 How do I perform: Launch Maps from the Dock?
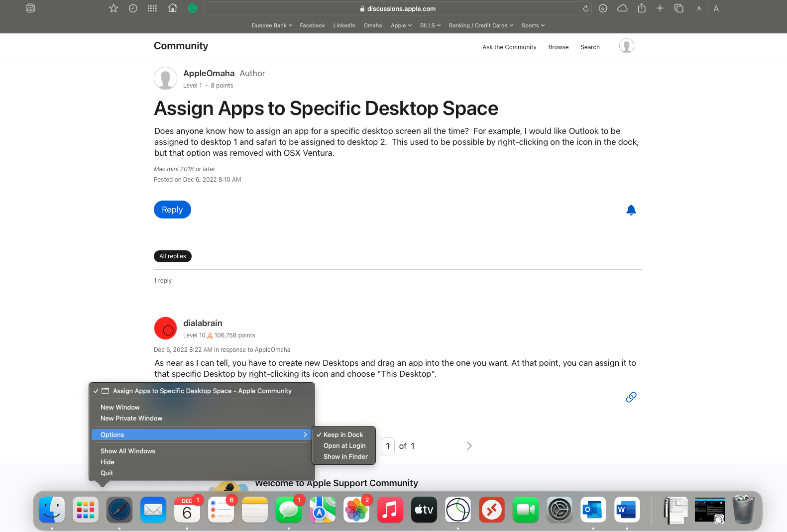(x=323, y=510)
